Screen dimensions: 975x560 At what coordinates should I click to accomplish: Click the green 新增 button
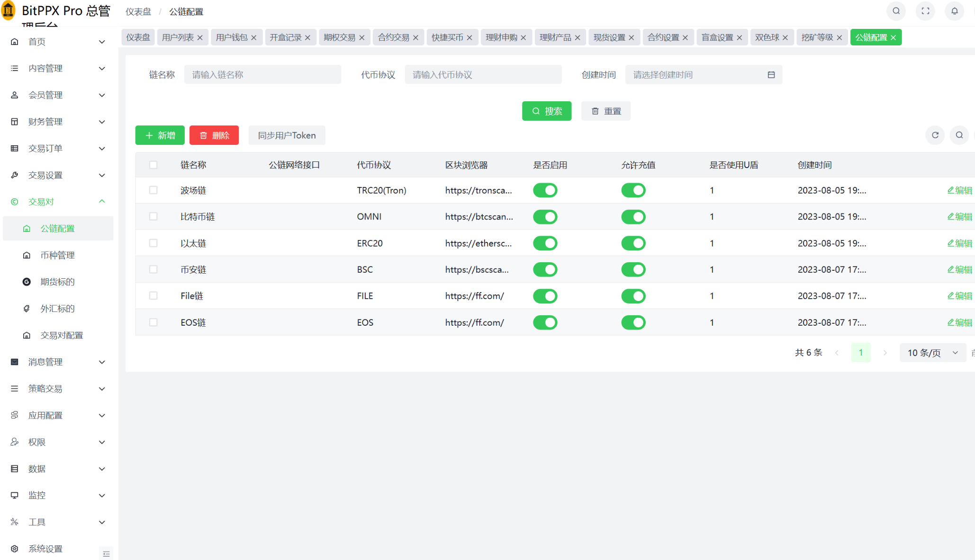click(x=160, y=135)
